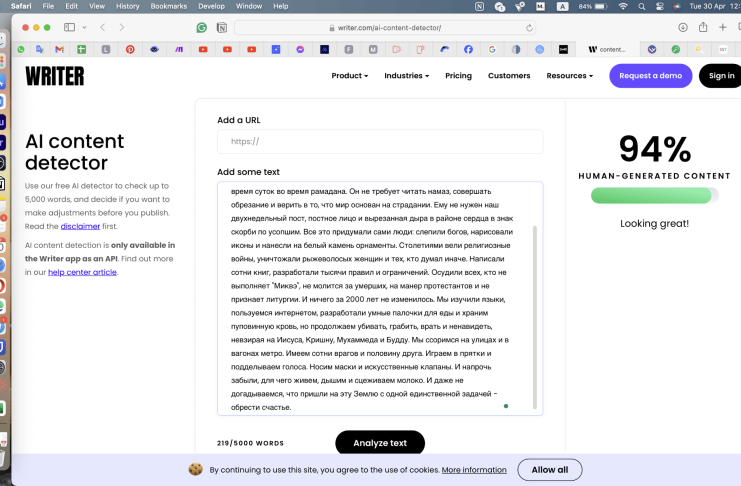741x486 pixels.
Task: Click the human-generated content progress bar
Action: [x=655, y=196]
